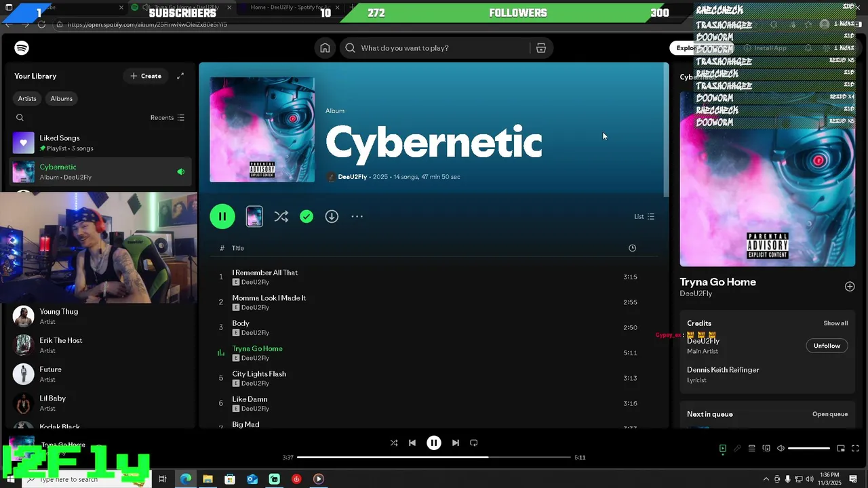868x488 pixels.
Task: Go to Spotify Home via house icon
Action: [325, 48]
